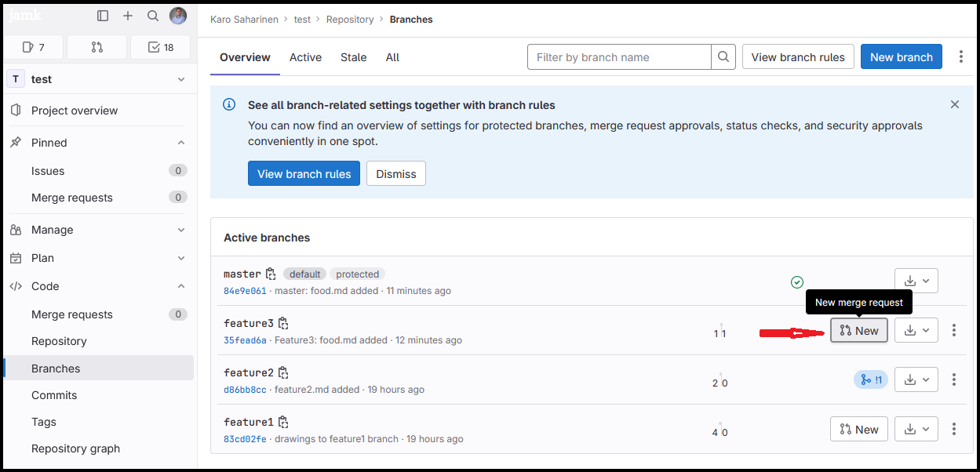The height and width of the screenshot is (472, 980).
Task: Copy the feature3 branch name
Action: tap(283, 323)
